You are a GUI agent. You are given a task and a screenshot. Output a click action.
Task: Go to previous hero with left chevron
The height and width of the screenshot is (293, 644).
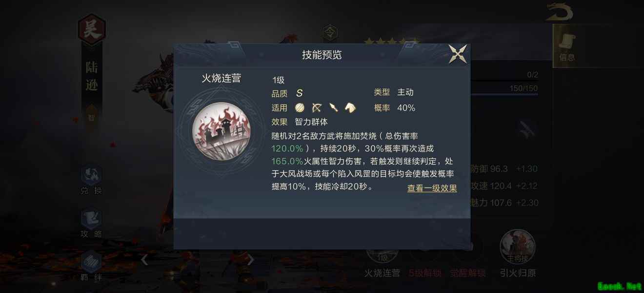point(144,260)
